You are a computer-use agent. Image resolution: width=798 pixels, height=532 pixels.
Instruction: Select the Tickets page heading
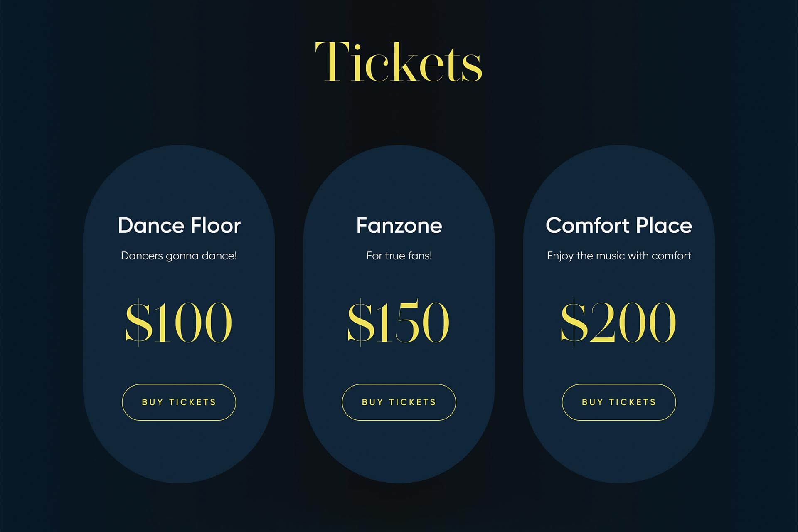tap(398, 62)
